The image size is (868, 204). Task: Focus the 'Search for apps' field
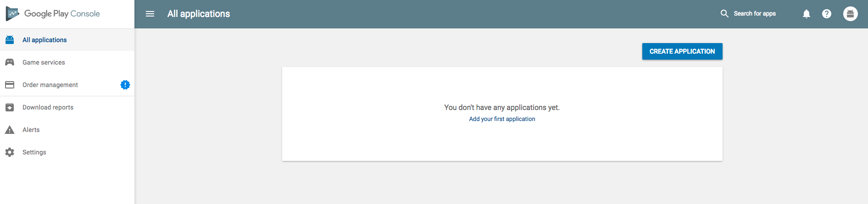click(755, 14)
